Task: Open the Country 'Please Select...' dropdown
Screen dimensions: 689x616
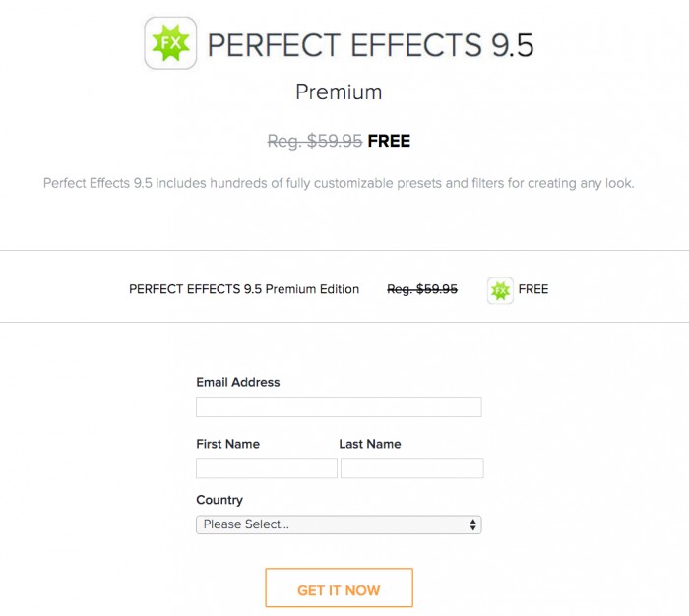Action: pos(338,524)
